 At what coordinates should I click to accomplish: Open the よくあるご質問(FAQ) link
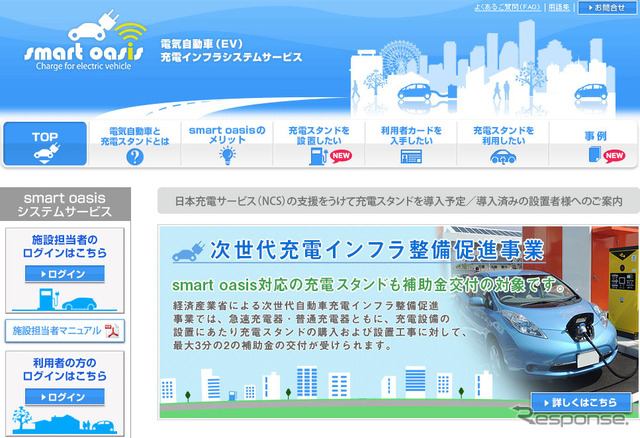tap(507, 7)
